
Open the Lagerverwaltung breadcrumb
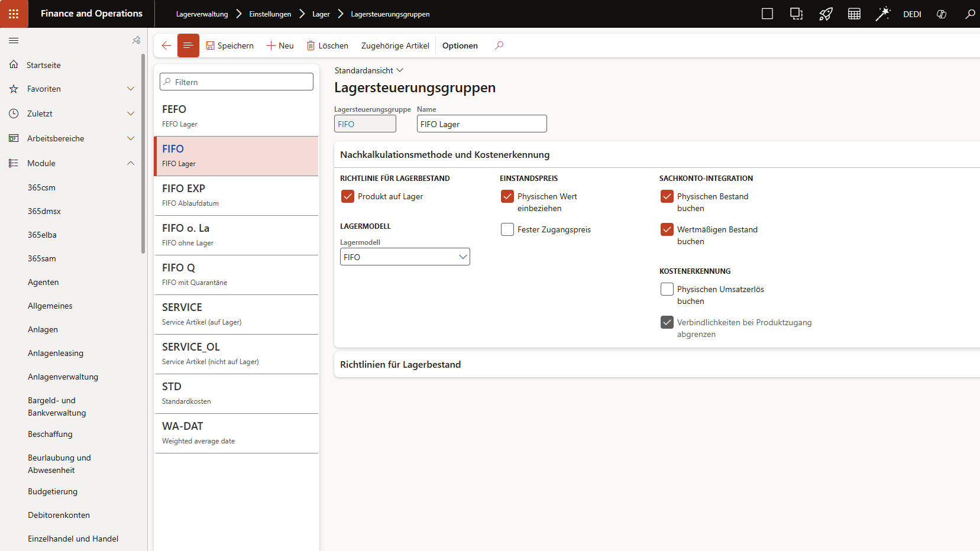point(202,14)
